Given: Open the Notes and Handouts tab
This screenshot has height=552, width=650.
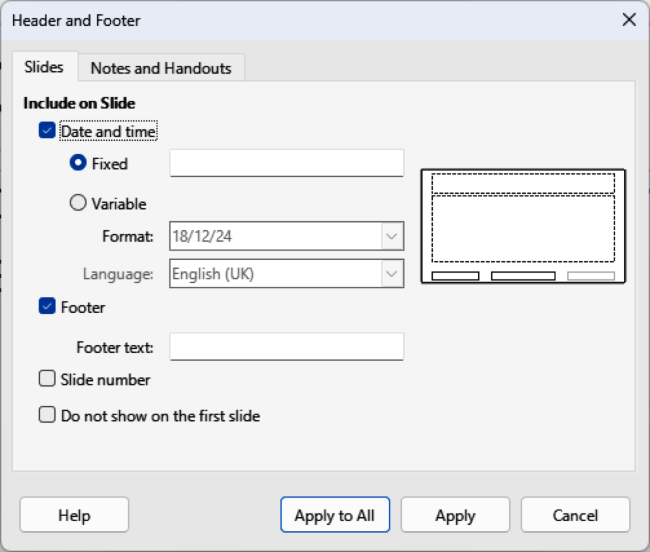Looking at the screenshot, I should (x=160, y=68).
